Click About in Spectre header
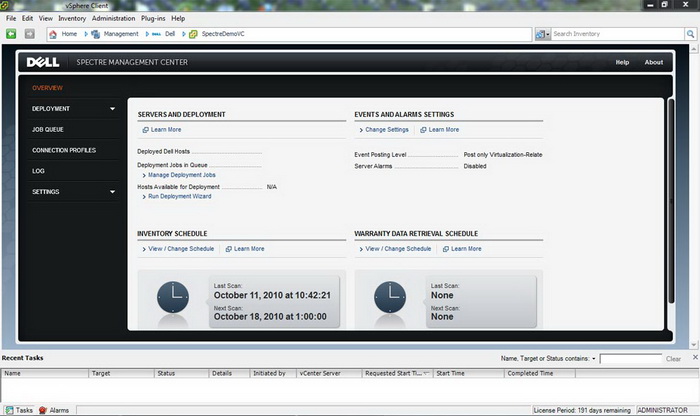Viewport: 700px width, 416px height. (x=654, y=62)
